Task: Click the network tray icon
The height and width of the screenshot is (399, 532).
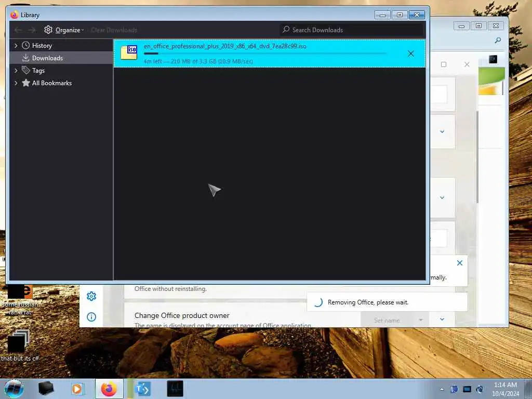Action: point(480,389)
